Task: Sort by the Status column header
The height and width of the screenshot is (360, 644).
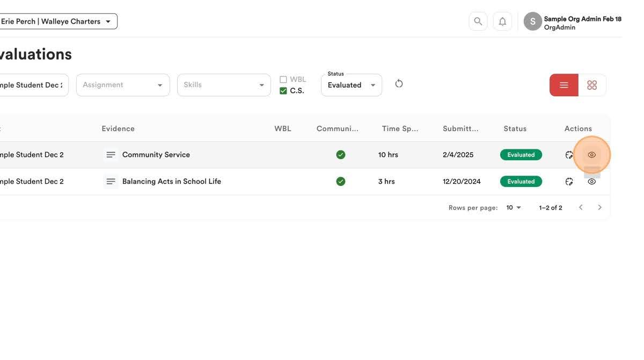Action: click(515, 129)
